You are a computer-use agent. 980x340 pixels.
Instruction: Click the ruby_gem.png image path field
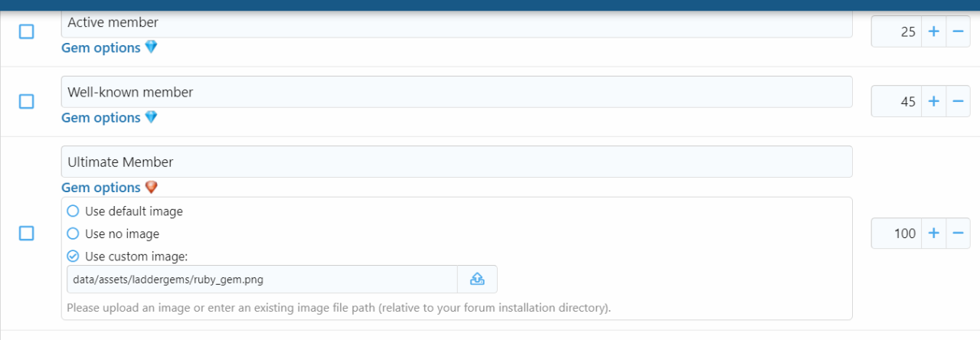click(x=262, y=280)
